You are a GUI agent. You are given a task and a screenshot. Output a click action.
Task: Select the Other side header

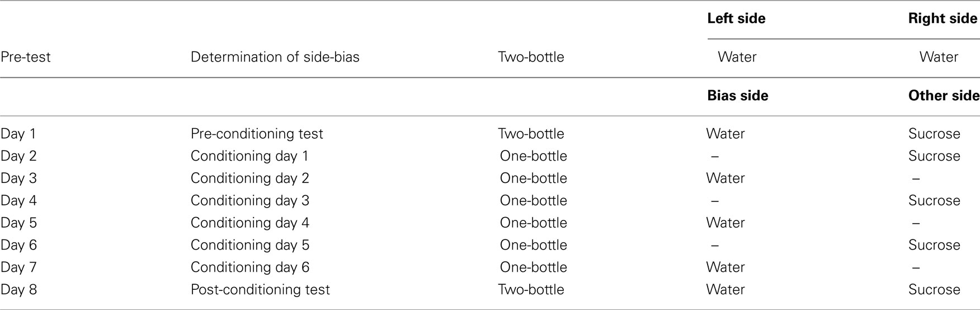click(x=944, y=96)
